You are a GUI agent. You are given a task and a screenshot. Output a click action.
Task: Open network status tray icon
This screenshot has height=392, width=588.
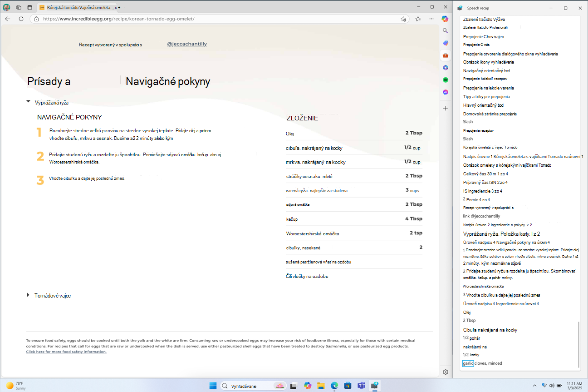(x=544, y=386)
